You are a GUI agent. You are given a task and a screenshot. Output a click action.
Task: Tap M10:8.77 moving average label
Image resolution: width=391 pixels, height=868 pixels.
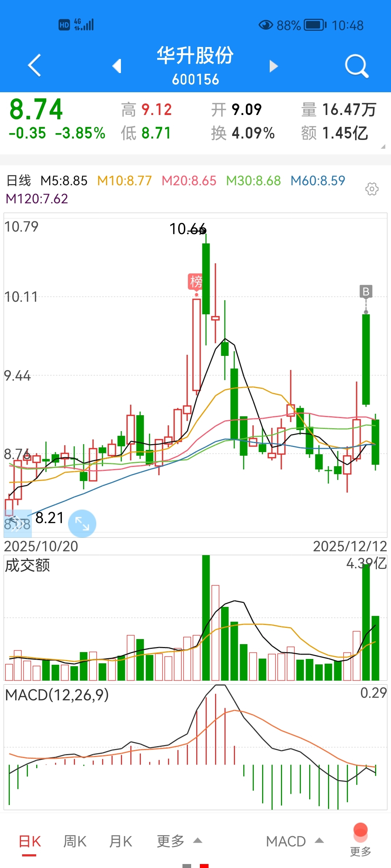125,180
